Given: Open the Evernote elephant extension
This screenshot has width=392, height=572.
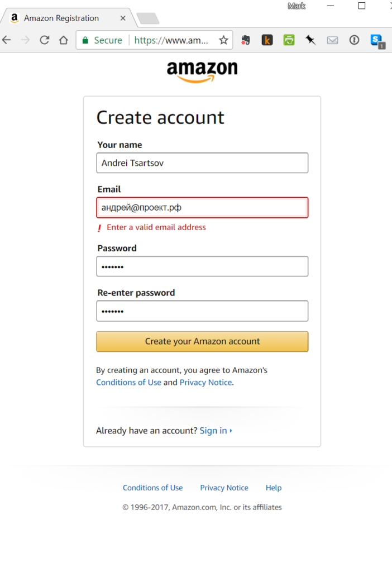Looking at the screenshot, I should point(245,40).
